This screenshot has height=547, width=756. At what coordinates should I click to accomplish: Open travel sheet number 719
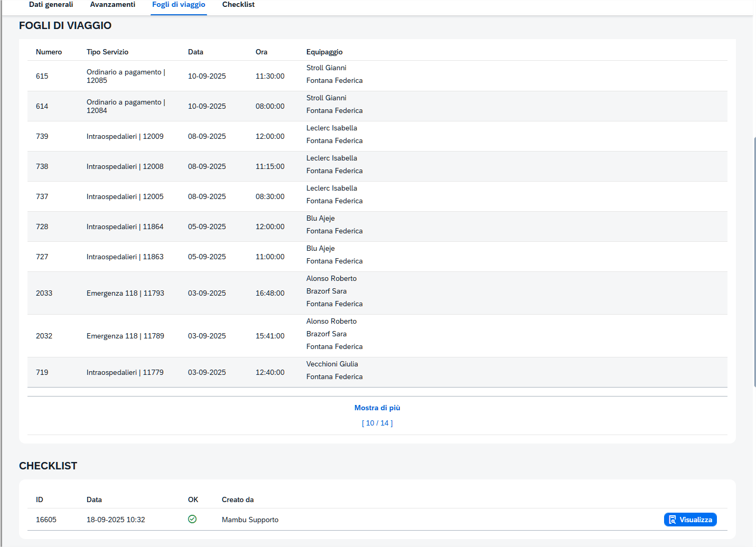point(42,372)
